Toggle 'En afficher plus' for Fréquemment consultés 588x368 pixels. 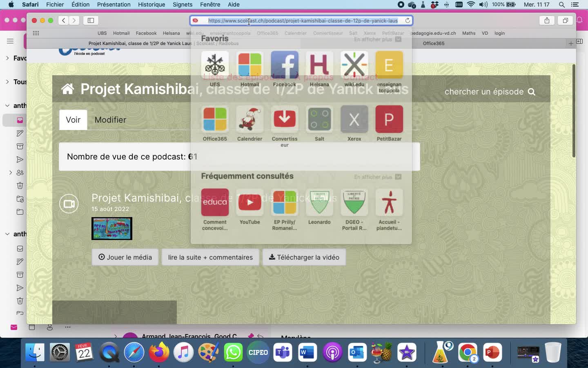[x=377, y=177]
